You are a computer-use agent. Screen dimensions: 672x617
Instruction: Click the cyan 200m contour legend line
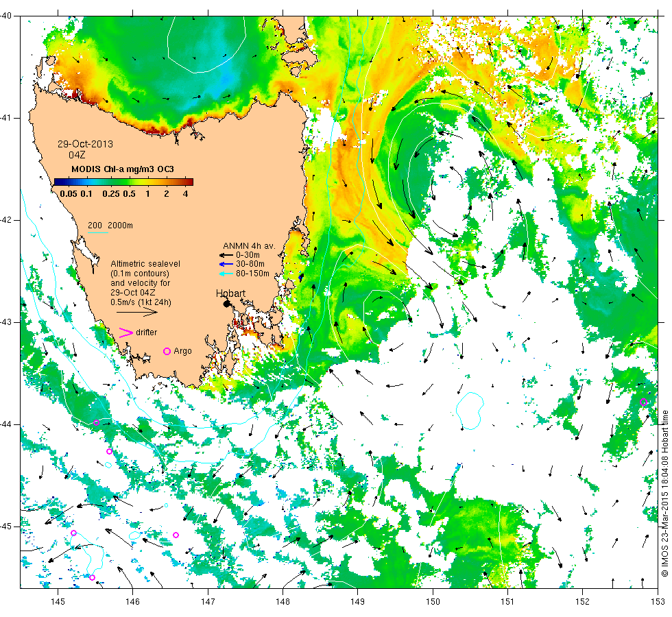[x=97, y=232]
